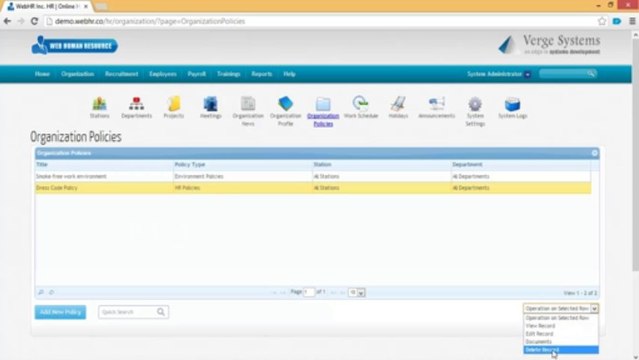Reload the browser page
This screenshot has width=639, height=360.
click(x=34, y=21)
